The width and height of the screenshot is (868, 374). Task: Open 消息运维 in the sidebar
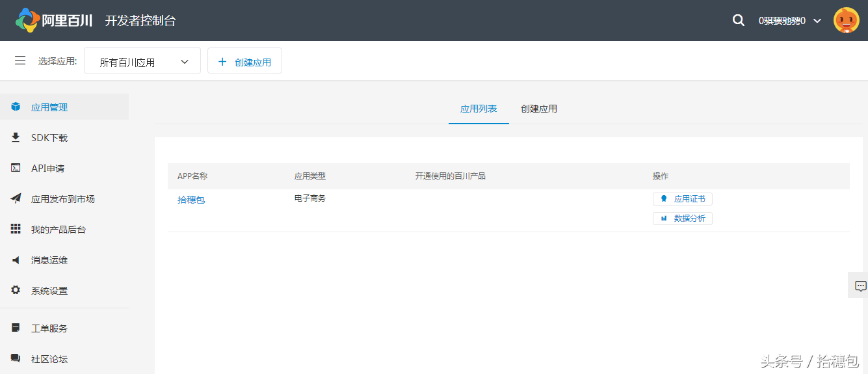click(64, 260)
